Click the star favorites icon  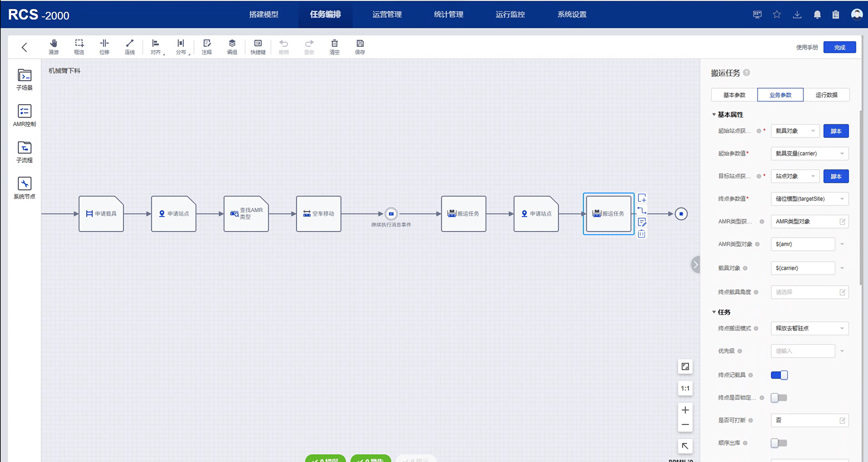coord(777,14)
